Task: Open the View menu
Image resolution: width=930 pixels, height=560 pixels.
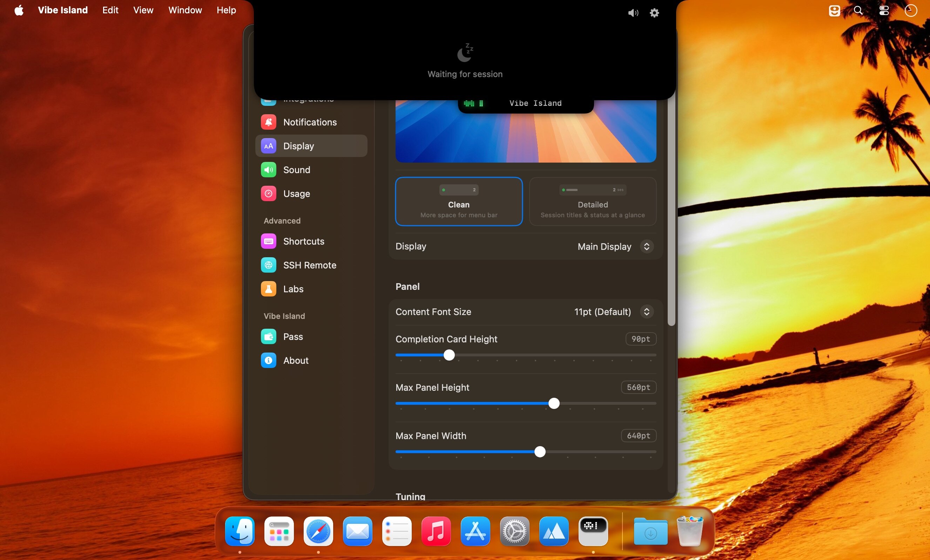Action: tap(143, 10)
